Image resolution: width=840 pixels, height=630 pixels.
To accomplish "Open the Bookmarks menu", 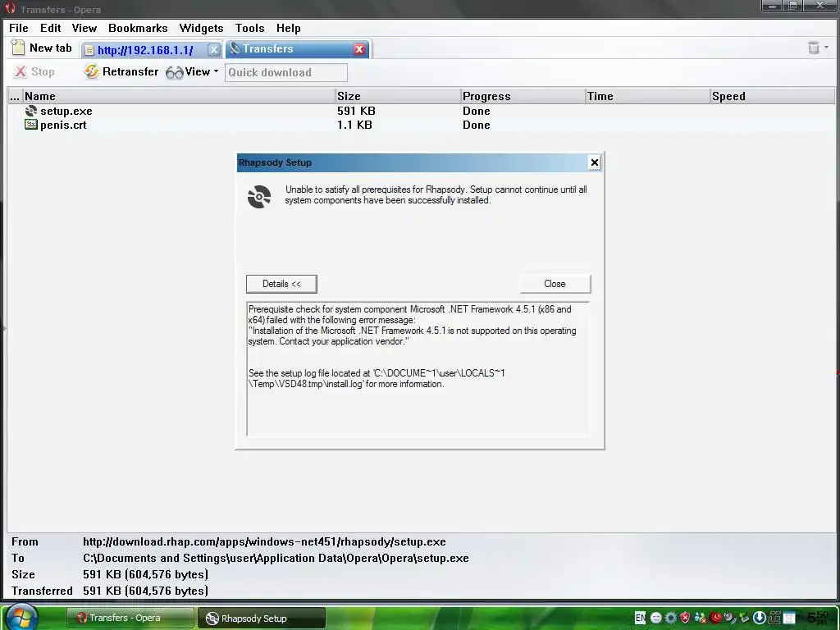I will pos(138,28).
